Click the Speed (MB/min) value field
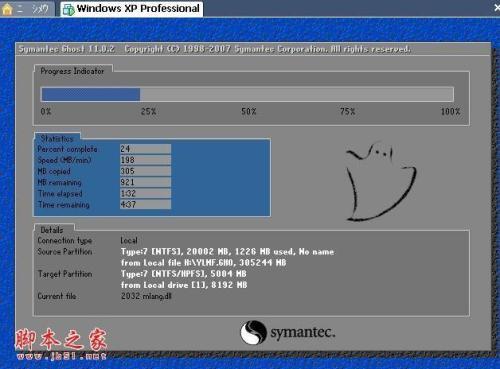Viewport: 500px width, 369px height. coord(145,160)
